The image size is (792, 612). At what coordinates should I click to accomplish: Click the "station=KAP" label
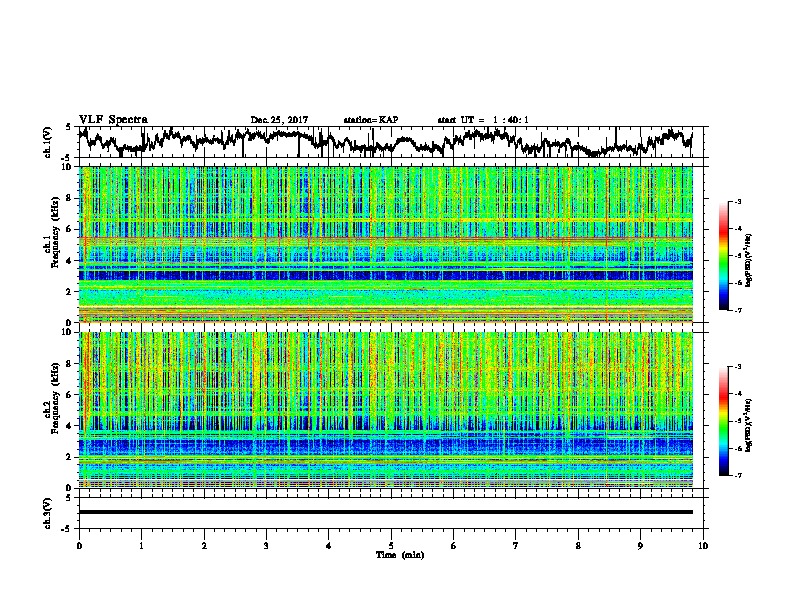371,120
